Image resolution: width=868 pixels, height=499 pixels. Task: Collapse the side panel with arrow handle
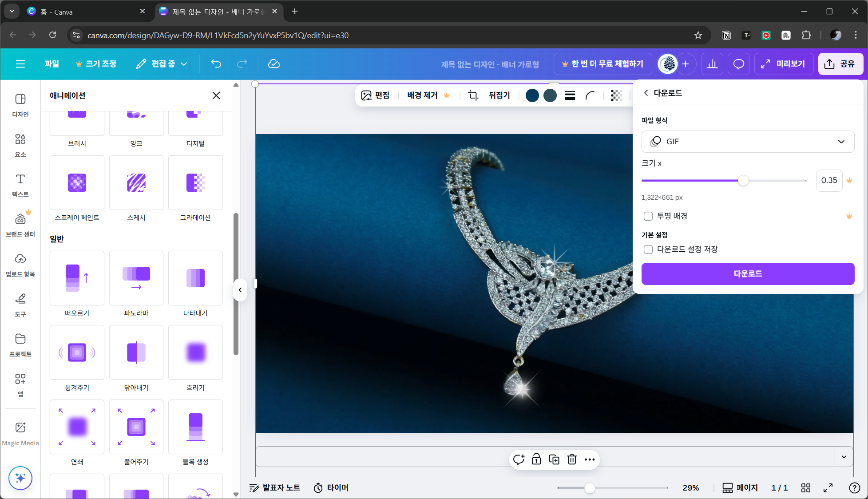point(240,290)
